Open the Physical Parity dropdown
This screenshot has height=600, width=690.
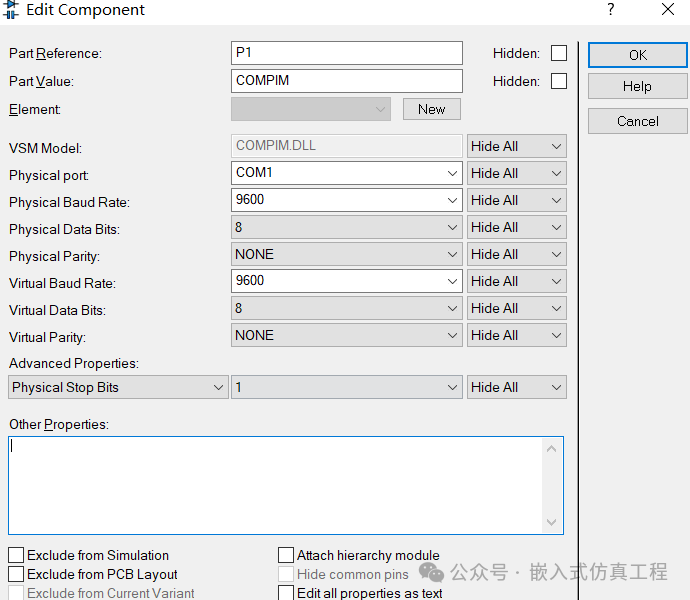click(x=347, y=254)
